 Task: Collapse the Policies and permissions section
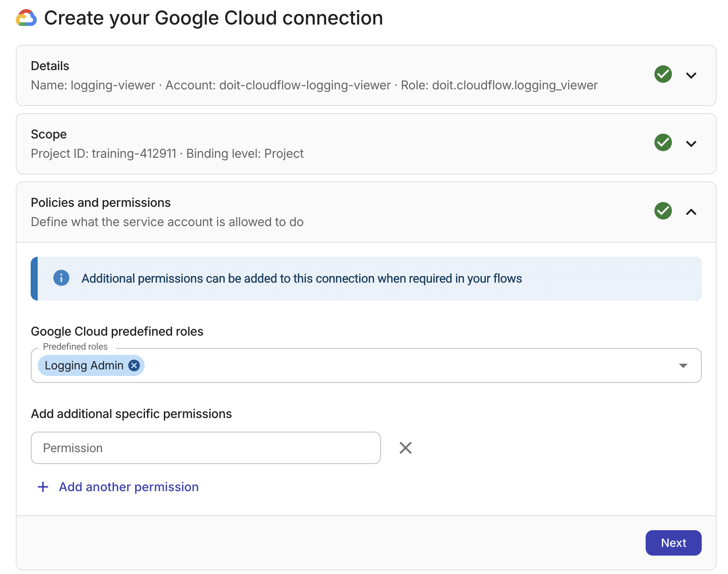tap(691, 212)
